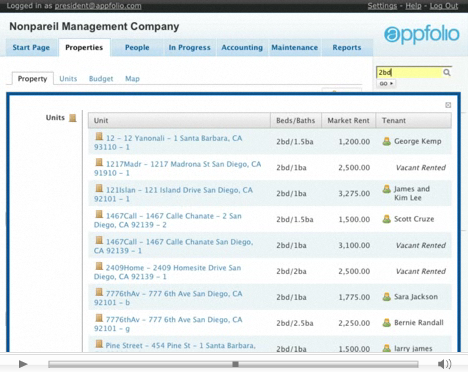This screenshot has width=468, height=372.
Task: Sort by the Market Rent column header
Action: 348,120
